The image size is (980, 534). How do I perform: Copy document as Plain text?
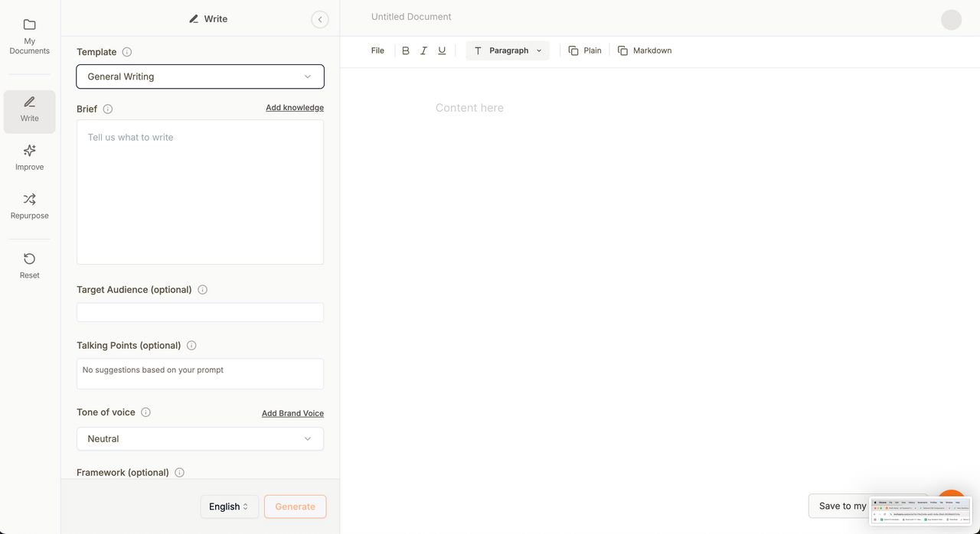click(x=585, y=50)
